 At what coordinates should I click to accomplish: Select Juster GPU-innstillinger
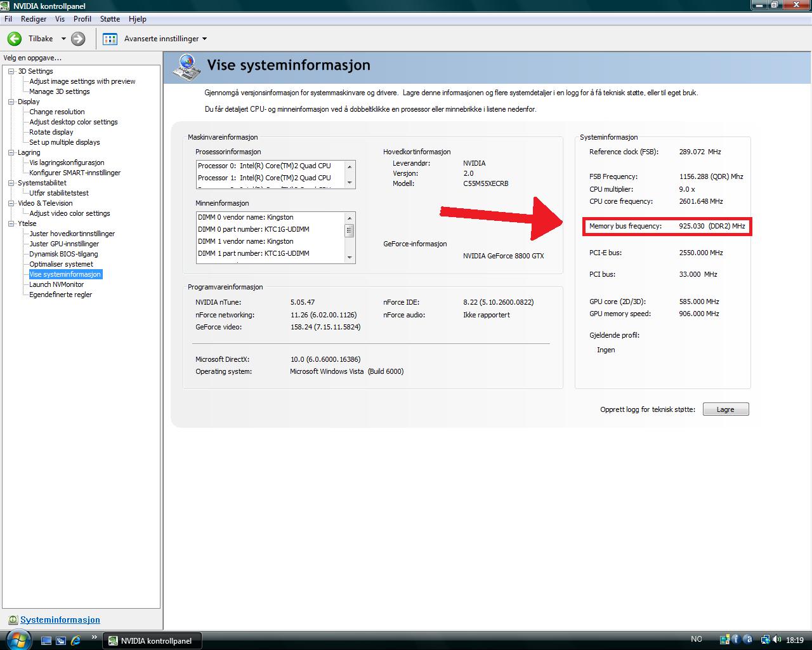pyautogui.click(x=64, y=244)
